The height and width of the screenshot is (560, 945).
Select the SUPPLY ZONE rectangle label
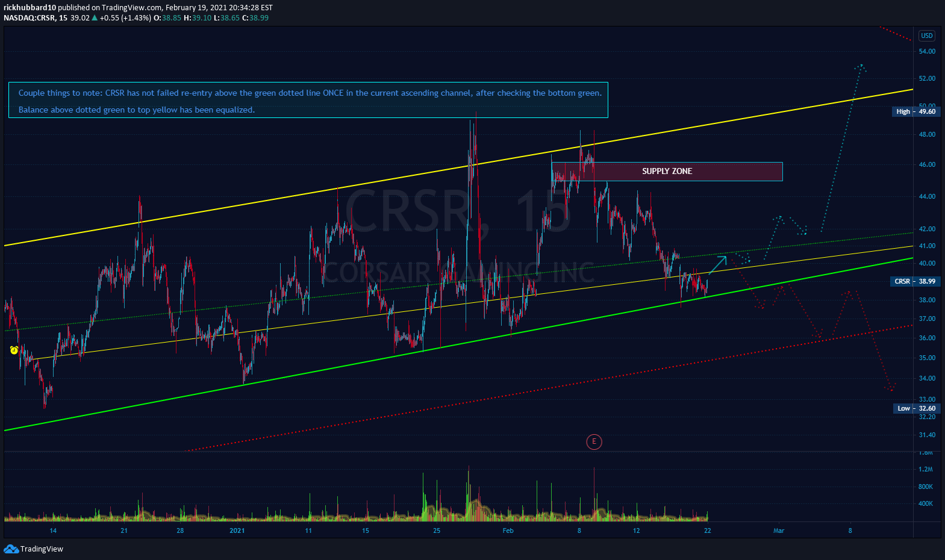[x=667, y=172]
